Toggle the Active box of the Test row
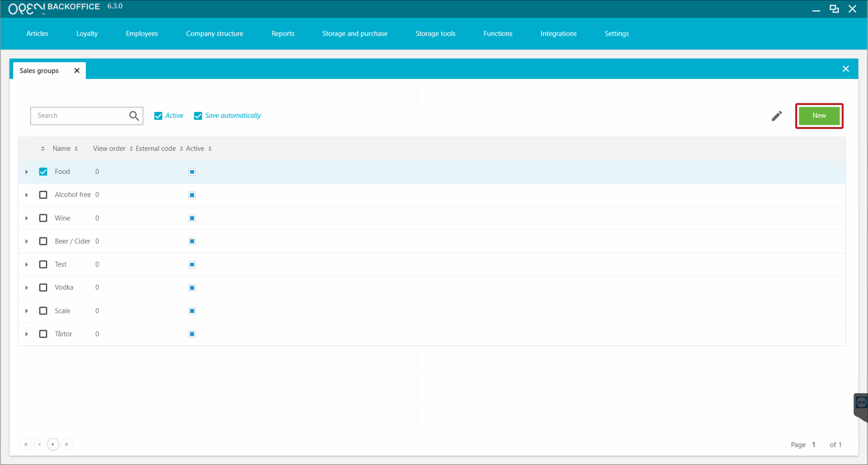 click(x=192, y=264)
